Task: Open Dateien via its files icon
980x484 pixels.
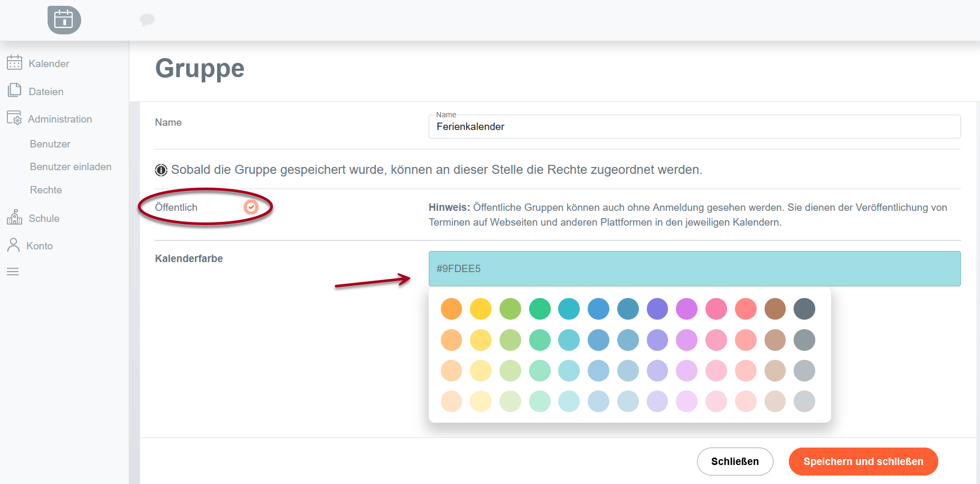Action: point(14,91)
